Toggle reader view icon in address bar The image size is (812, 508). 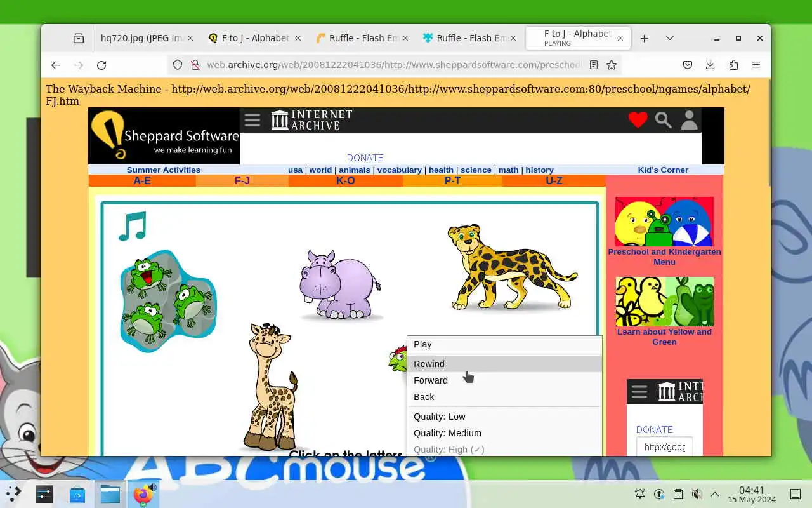coord(593,65)
